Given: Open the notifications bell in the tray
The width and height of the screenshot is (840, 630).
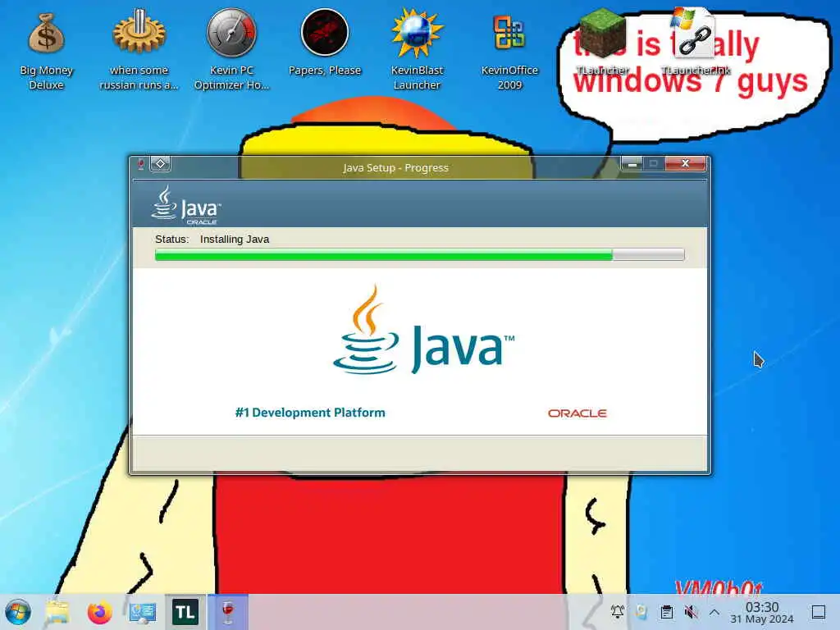Looking at the screenshot, I should coord(617,611).
